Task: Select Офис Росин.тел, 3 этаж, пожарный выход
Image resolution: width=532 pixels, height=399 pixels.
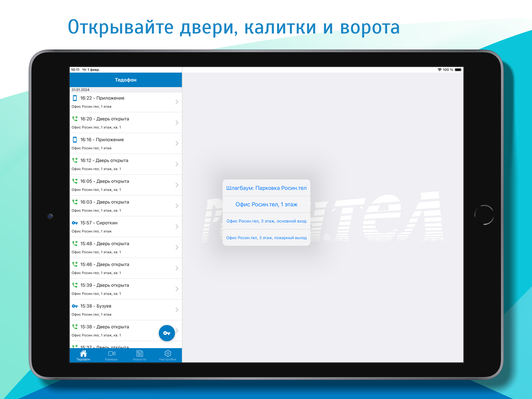Action: coord(266,238)
